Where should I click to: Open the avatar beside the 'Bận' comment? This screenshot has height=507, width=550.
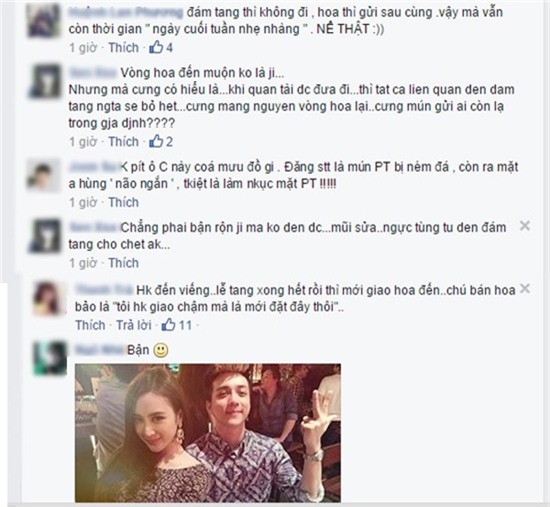50,358
